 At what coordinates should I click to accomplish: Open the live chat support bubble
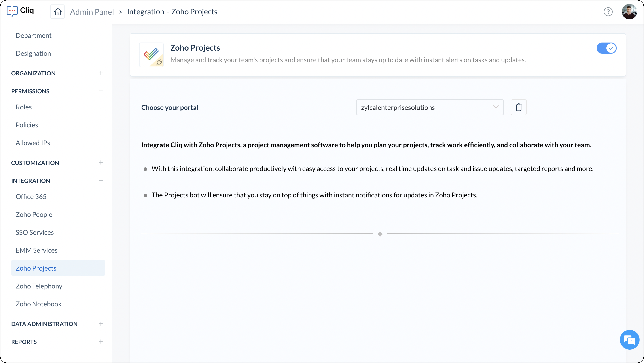[629, 340]
